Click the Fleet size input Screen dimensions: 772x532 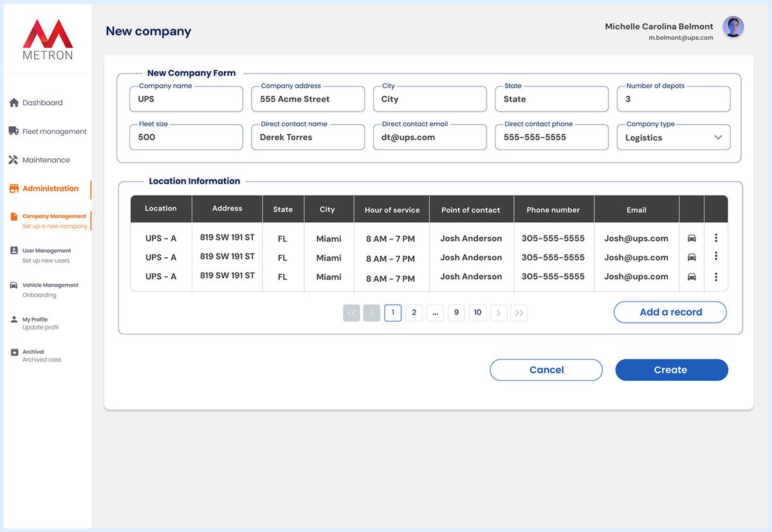186,137
